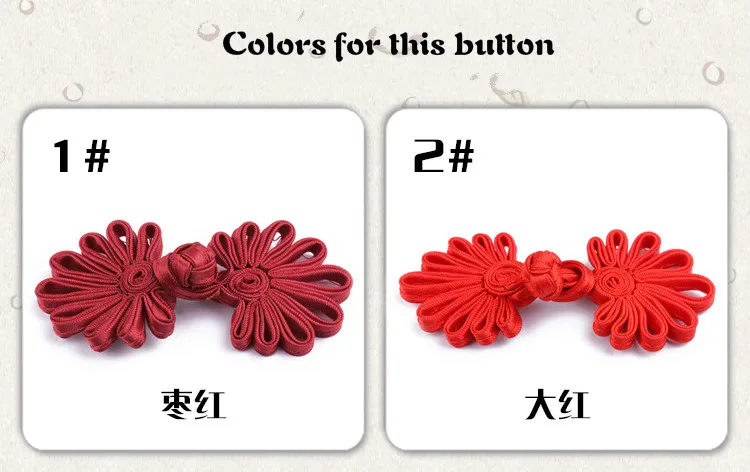Select the white card for color 1#
Image resolution: width=750 pixels, height=472 pixels.
click(x=193, y=279)
